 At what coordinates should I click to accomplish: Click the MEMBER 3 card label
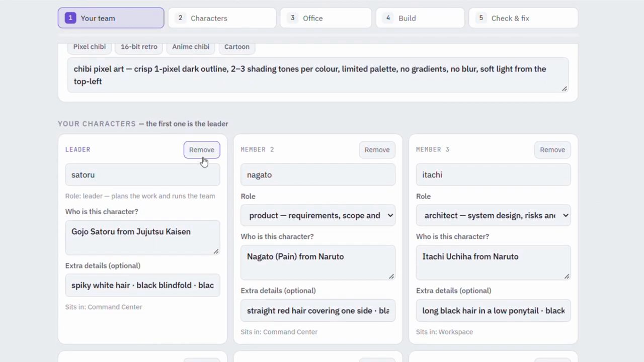click(x=433, y=149)
